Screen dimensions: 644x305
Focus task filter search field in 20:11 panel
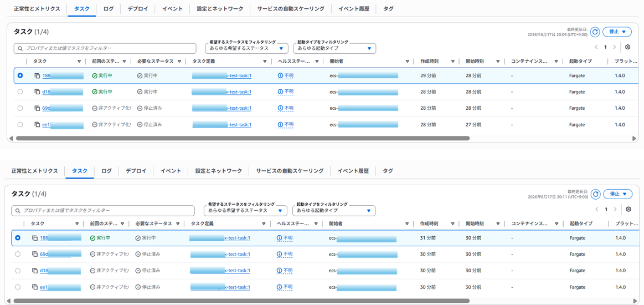tap(102, 211)
